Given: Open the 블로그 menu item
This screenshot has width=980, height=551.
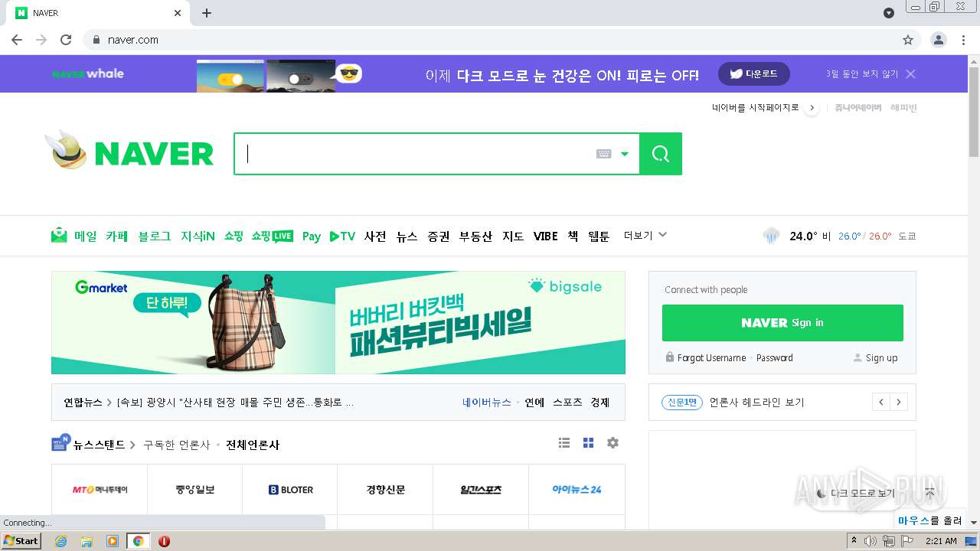Looking at the screenshot, I should click(x=155, y=236).
